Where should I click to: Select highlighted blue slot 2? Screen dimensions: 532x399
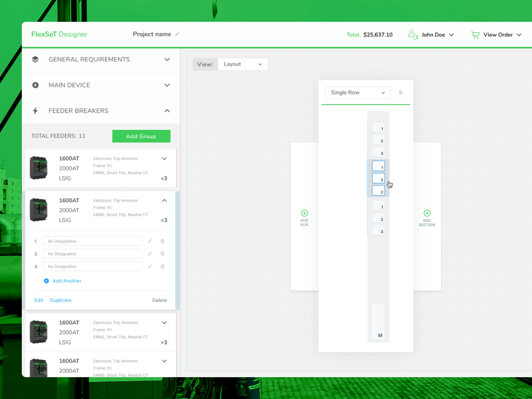378,191
